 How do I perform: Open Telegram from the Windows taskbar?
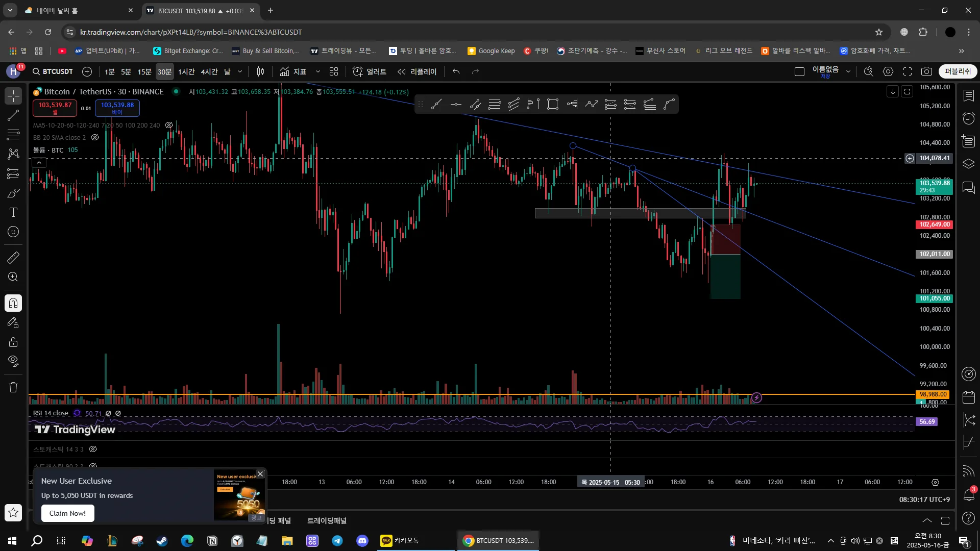(337, 541)
